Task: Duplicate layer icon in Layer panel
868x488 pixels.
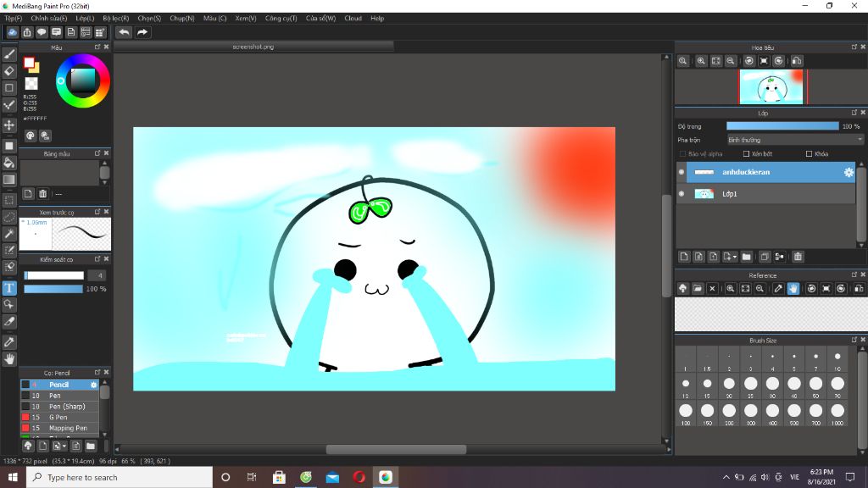Action: pos(765,257)
